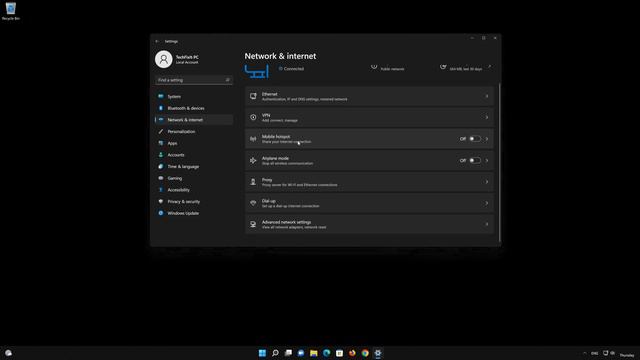Click the Accessibility figure icon in the sidebar
The image size is (640, 360).
161,190
